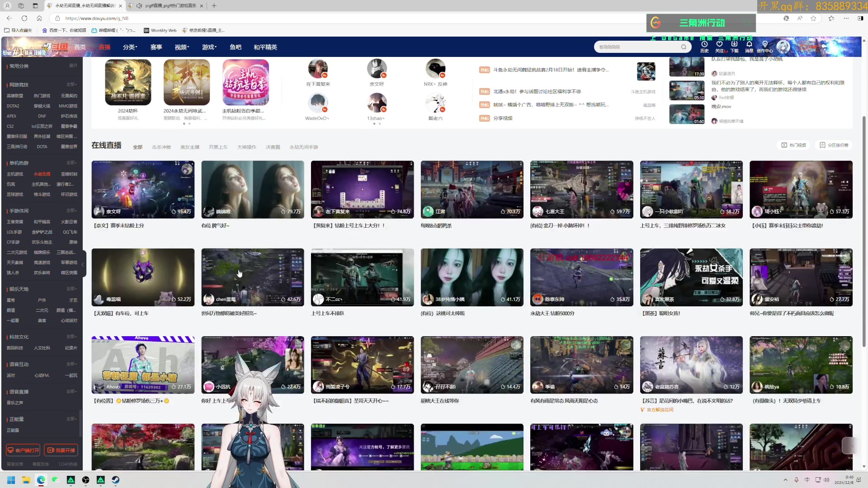Screen dimensions: 868x488
Task: Click the 三角洲行动 search suggestion popup
Action: click(701, 23)
